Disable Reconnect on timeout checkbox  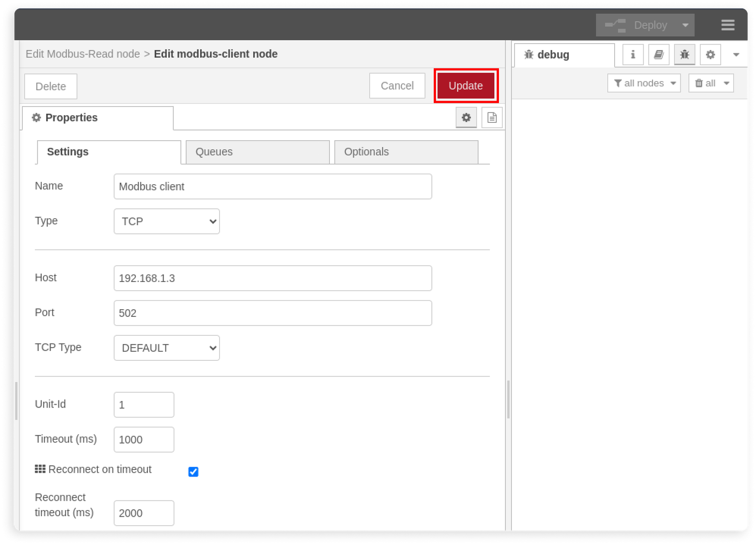pyautogui.click(x=193, y=472)
